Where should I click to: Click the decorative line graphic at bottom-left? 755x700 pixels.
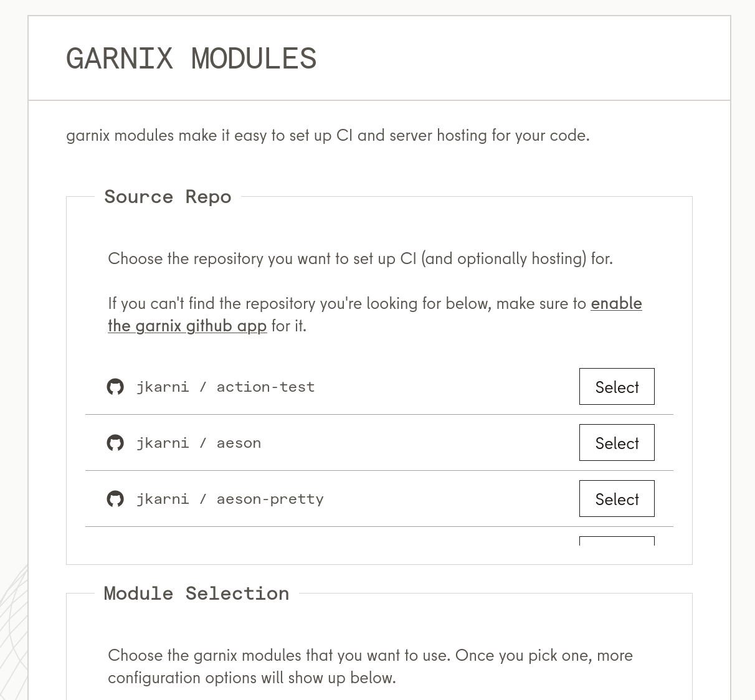coord(14,629)
